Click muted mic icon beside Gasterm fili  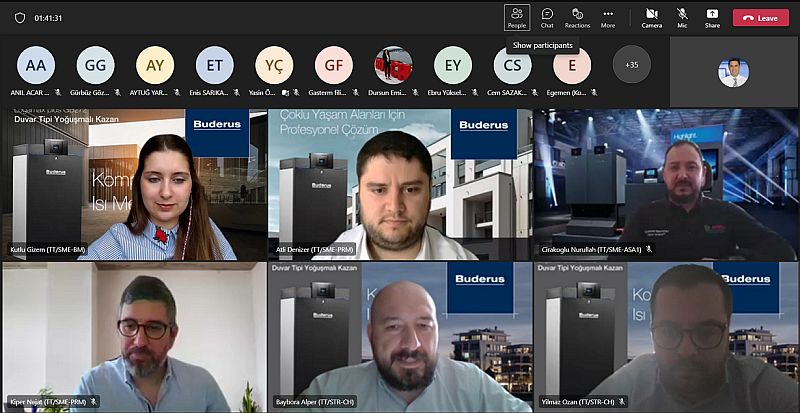pyautogui.click(x=356, y=92)
